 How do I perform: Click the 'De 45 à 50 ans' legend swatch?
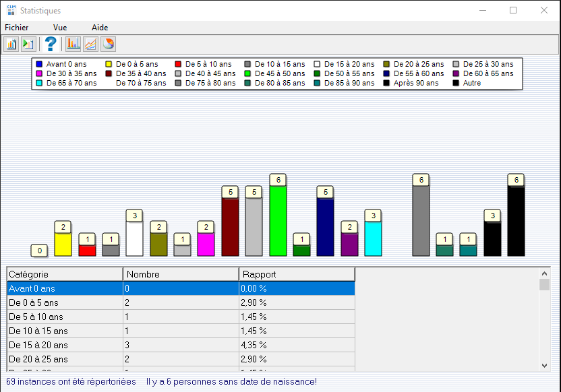coord(247,73)
